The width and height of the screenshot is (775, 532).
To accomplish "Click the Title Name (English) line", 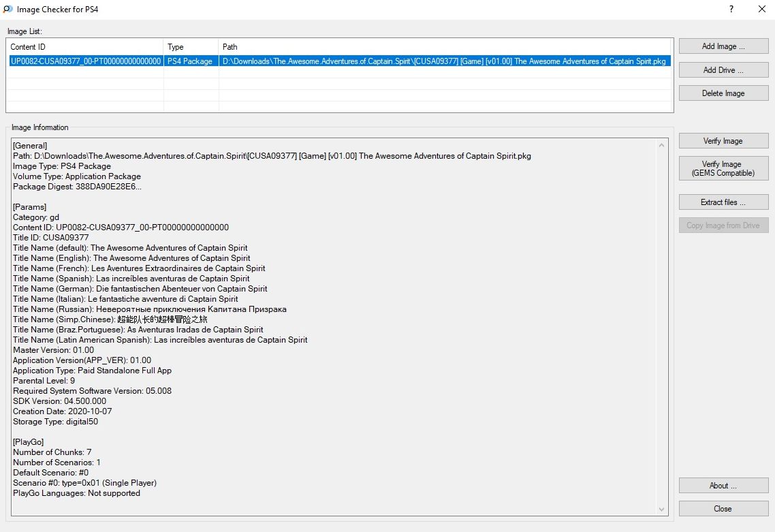I will pos(131,258).
